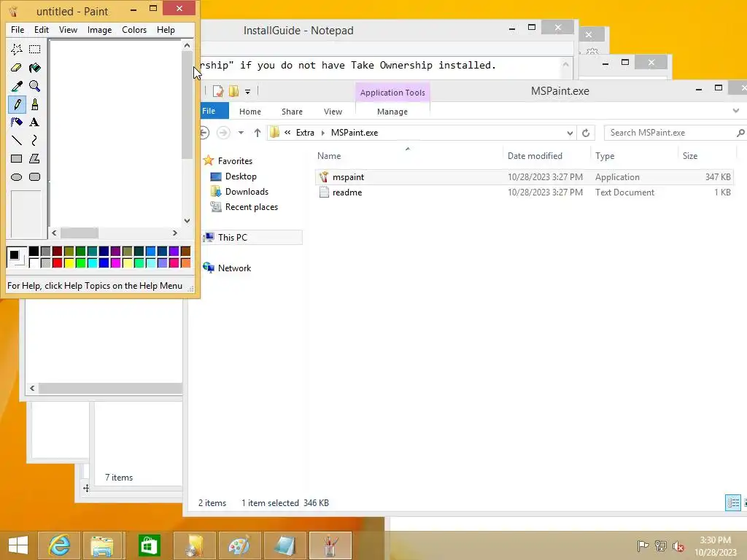Open Internet Explorer from the taskbar
The width and height of the screenshot is (747, 560).
[60, 545]
